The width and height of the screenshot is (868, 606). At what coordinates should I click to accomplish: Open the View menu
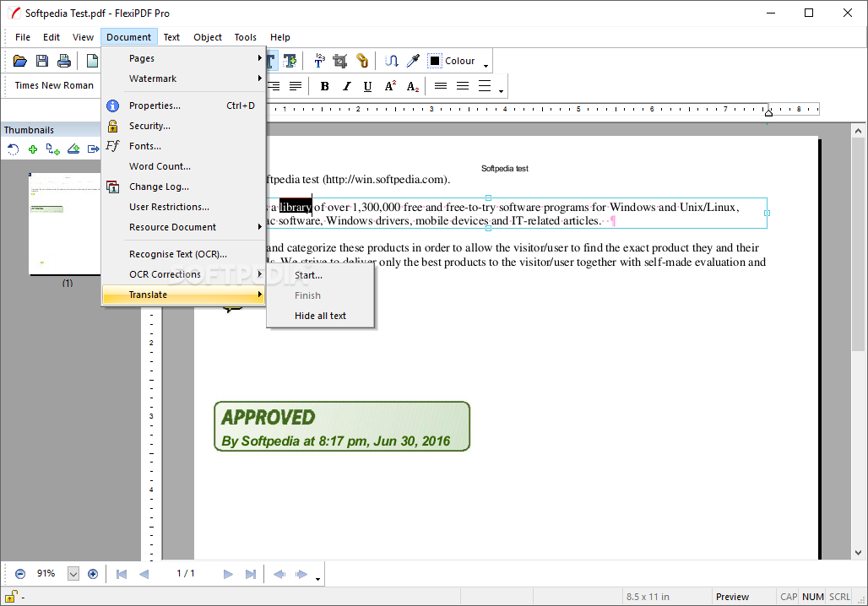coord(83,37)
